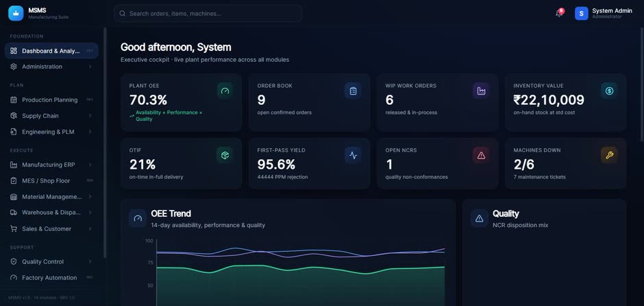Click the Material Management warehouse icon
The height and width of the screenshot is (306, 644).
pyautogui.click(x=14, y=197)
